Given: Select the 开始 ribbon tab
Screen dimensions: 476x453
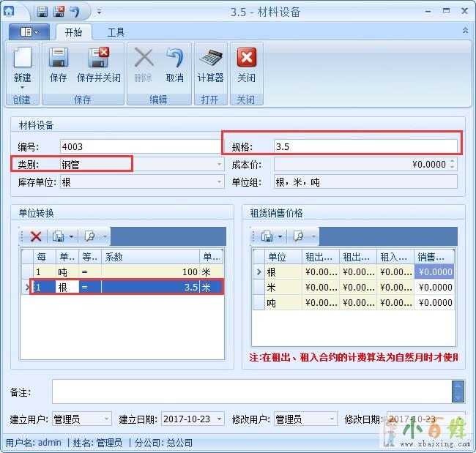Looking at the screenshot, I should (73, 32).
